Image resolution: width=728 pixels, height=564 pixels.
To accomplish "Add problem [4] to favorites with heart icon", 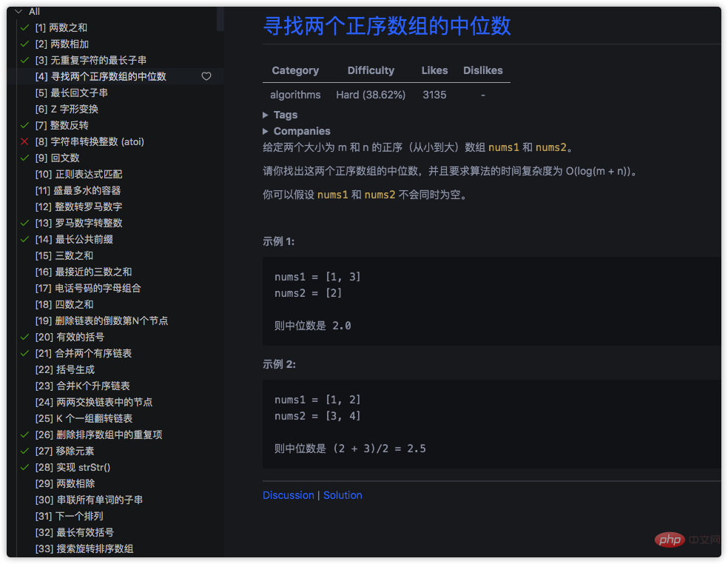I will coord(206,76).
